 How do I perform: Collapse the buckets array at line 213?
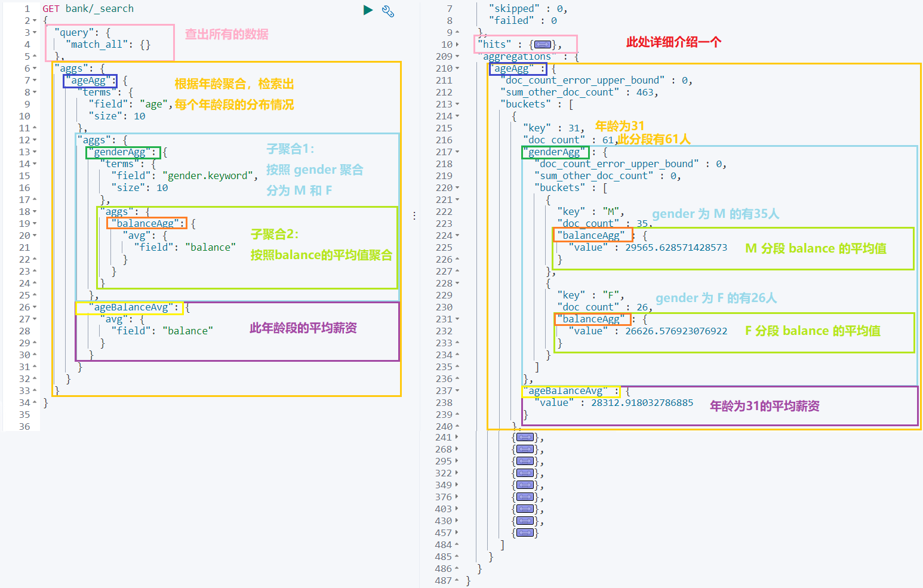(457, 104)
